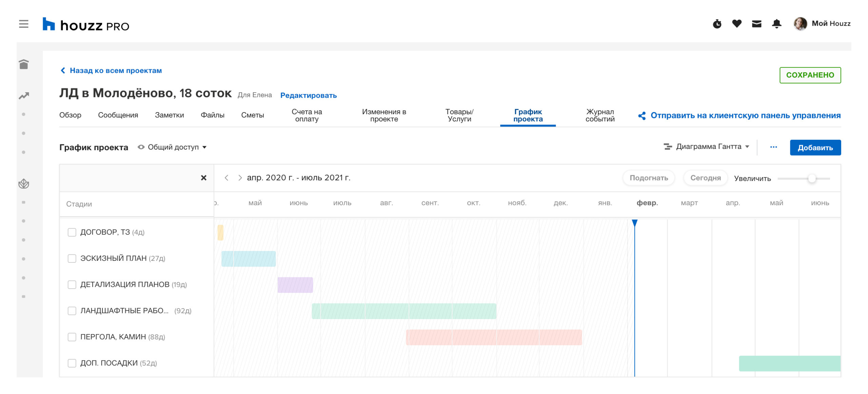The height and width of the screenshot is (394, 868).
Task: Open the three-dots more options menu
Action: [x=773, y=147]
